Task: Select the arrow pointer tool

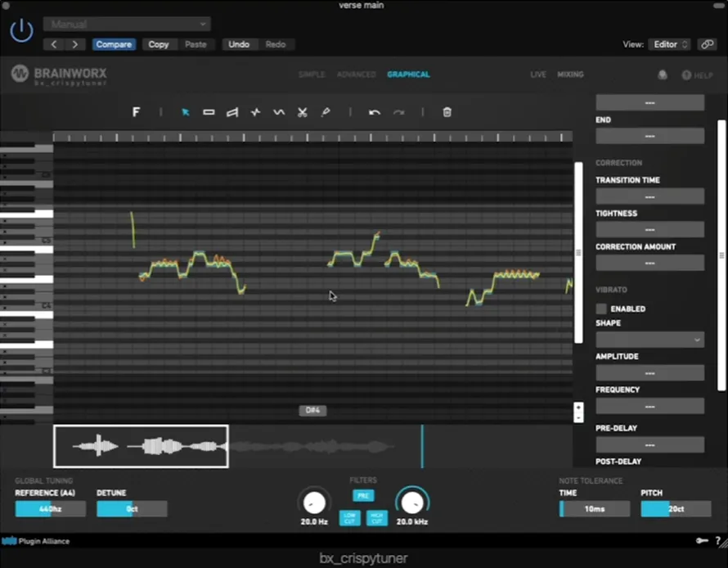Action: [185, 112]
